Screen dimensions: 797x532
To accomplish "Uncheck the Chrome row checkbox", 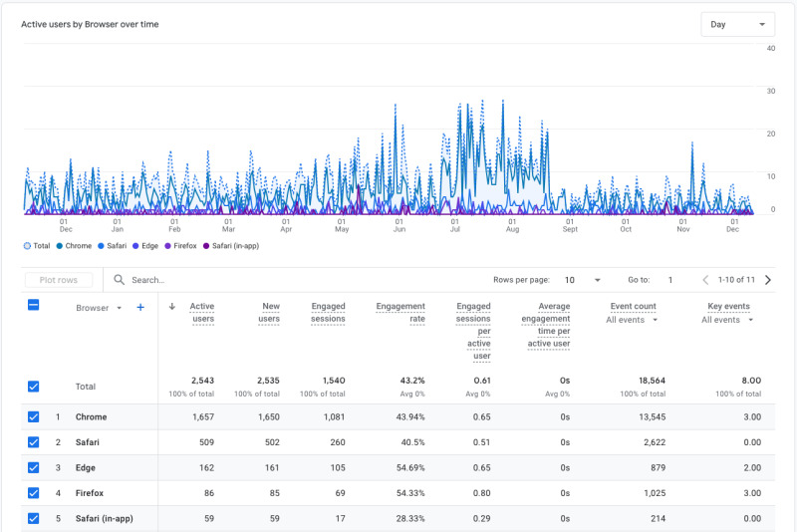I will [x=34, y=417].
